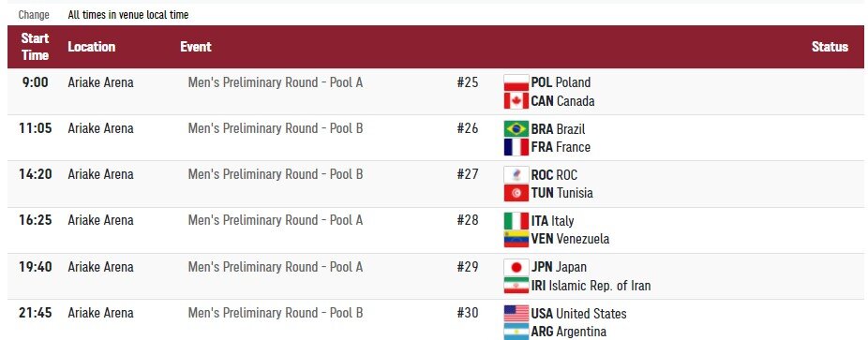This screenshot has width=868, height=340.
Task: Click the Italy flag icon
Action: [516, 221]
